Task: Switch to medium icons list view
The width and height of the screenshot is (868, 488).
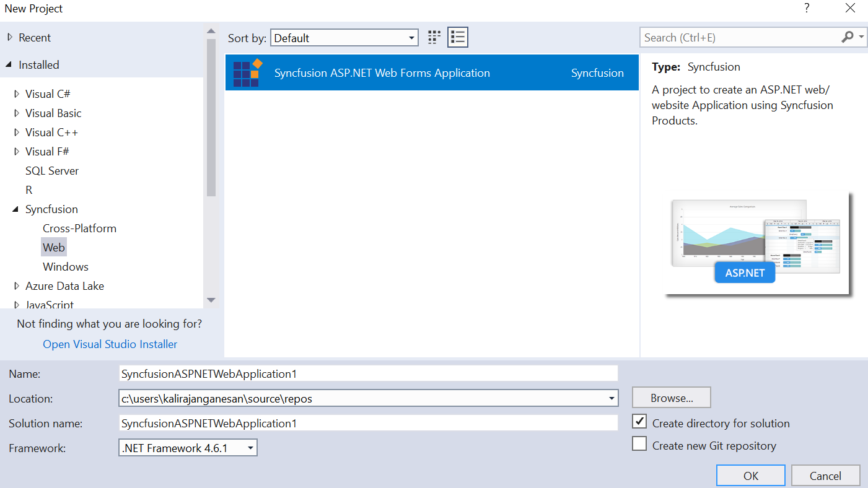Action: pyautogui.click(x=458, y=38)
